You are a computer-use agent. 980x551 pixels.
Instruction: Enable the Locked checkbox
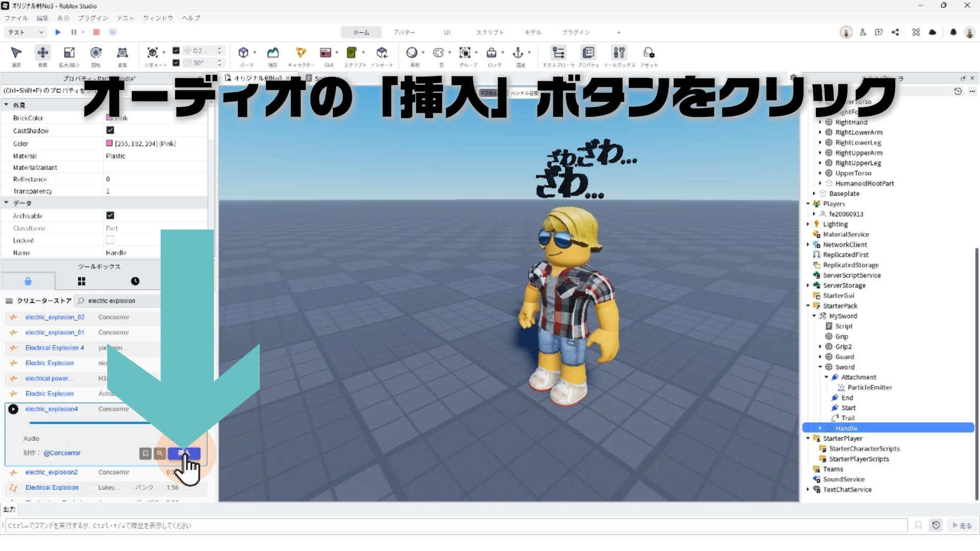click(110, 240)
